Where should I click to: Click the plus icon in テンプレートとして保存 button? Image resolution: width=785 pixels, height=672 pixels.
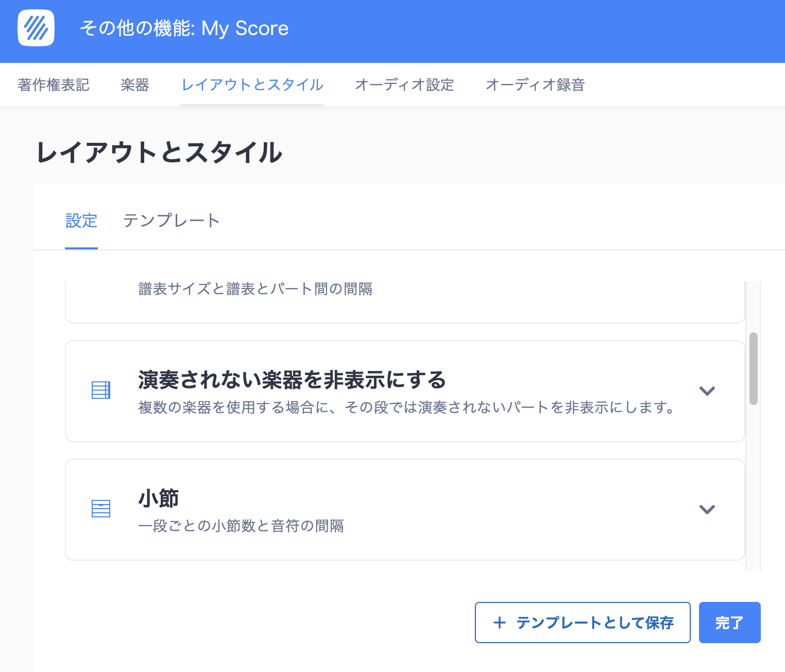[499, 623]
